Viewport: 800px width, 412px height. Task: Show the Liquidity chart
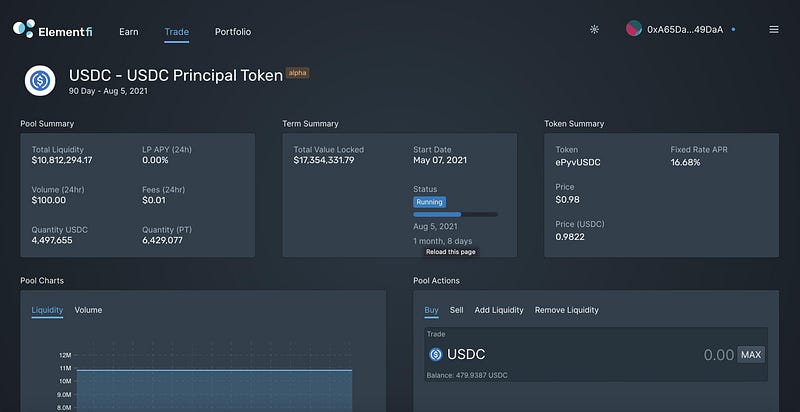point(47,310)
